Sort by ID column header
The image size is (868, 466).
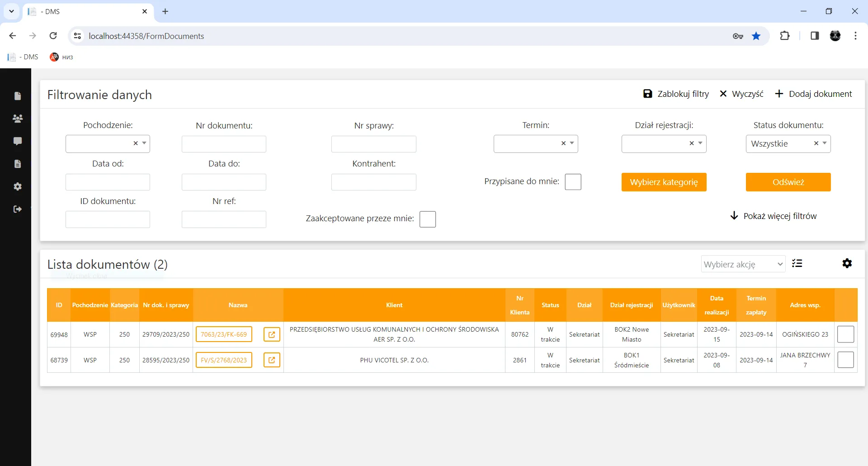59,305
